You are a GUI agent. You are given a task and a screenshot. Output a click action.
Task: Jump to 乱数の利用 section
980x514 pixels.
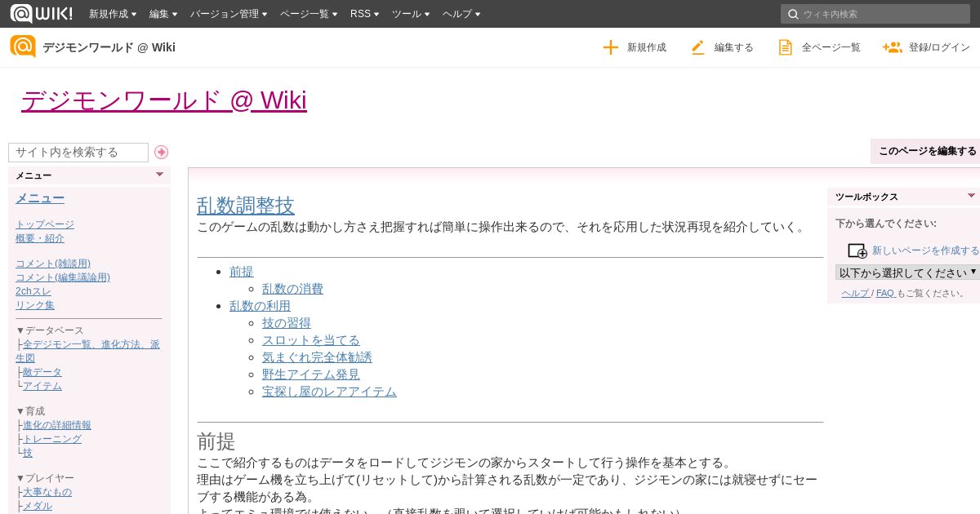[260, 306]
